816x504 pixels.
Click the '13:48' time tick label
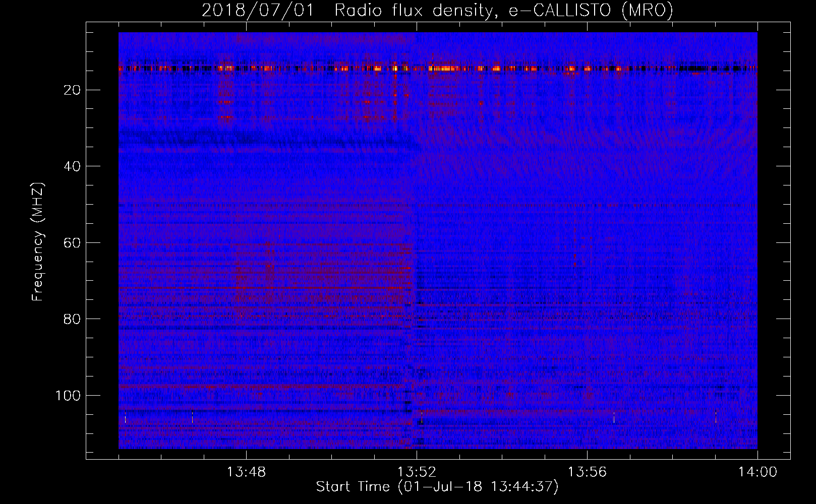click(246, 472)
